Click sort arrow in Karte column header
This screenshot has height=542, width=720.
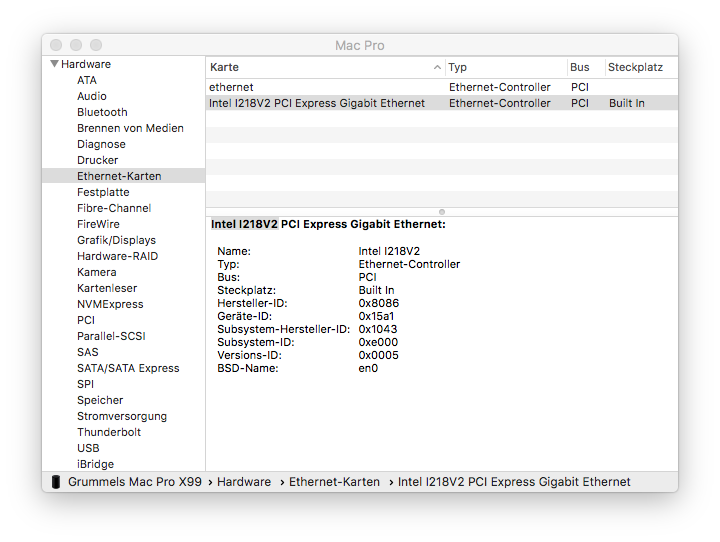437,67
